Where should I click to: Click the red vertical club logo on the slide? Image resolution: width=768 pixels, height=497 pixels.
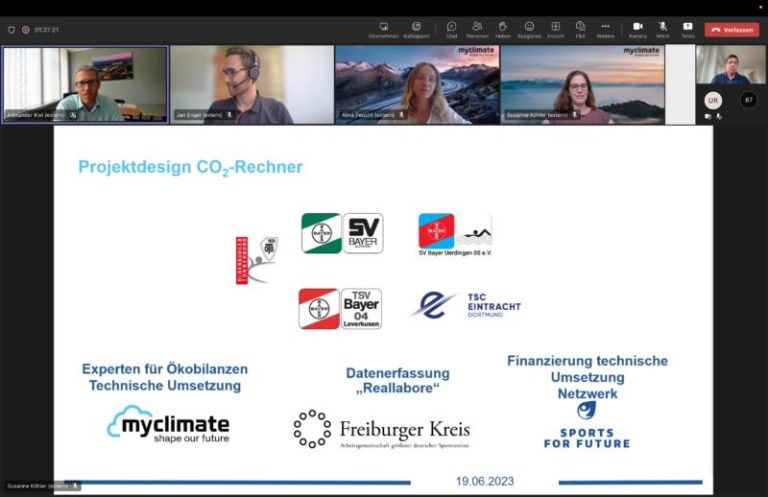(257, 260)
